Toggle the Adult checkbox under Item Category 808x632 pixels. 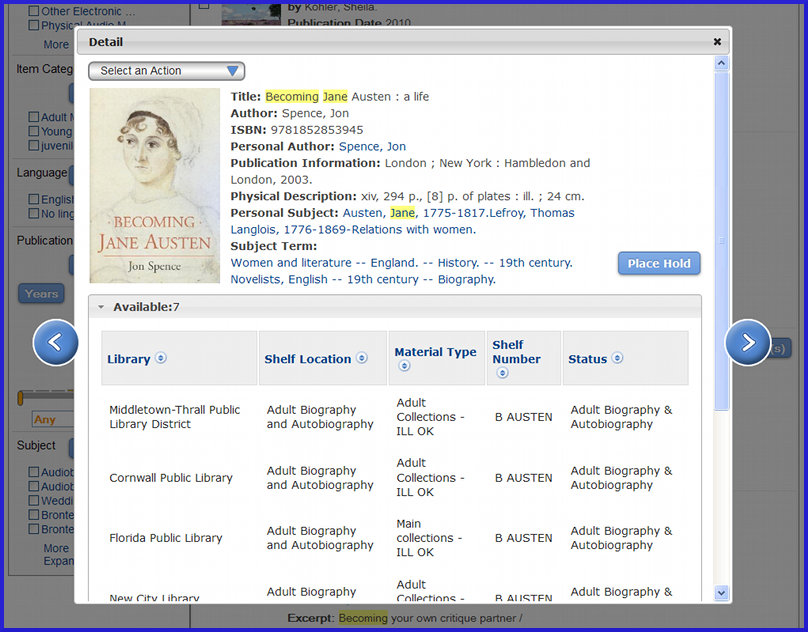34,117
